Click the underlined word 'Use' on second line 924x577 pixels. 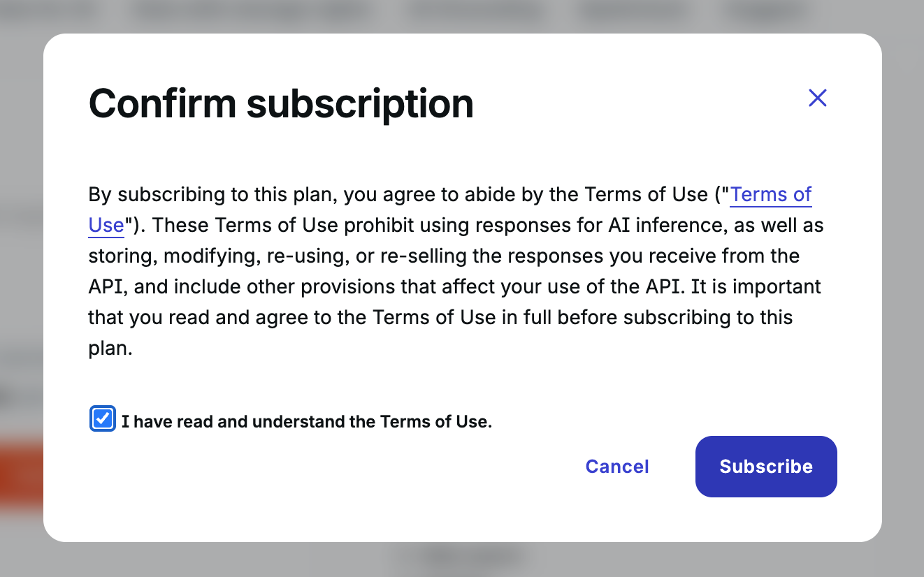coord(106,226)
